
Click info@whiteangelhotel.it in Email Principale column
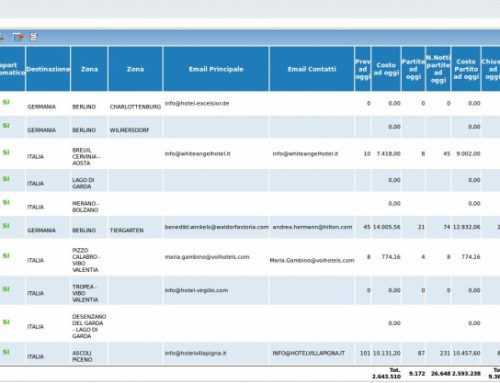(x=198, y=154)
